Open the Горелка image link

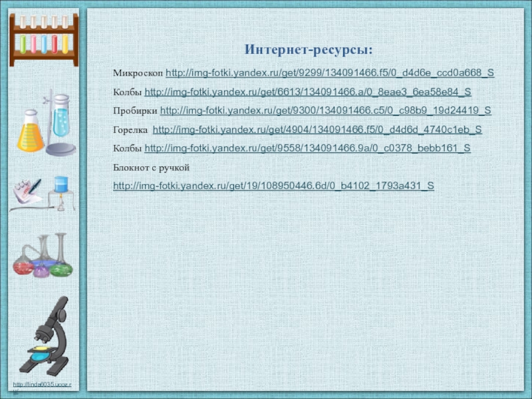coord(317,129)
